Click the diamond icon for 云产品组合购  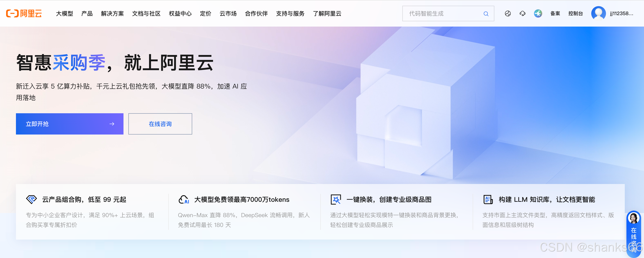tap(31, 199)
